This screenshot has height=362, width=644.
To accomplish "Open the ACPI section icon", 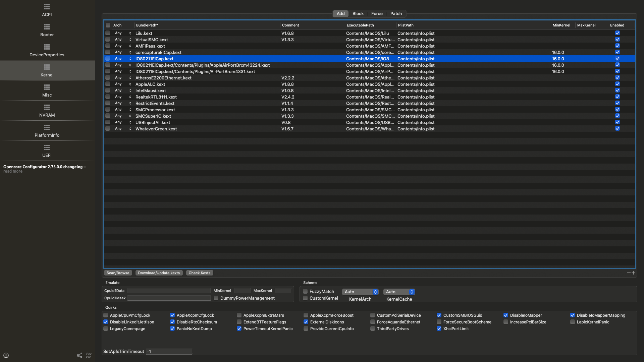I will [x=47, y=7].
